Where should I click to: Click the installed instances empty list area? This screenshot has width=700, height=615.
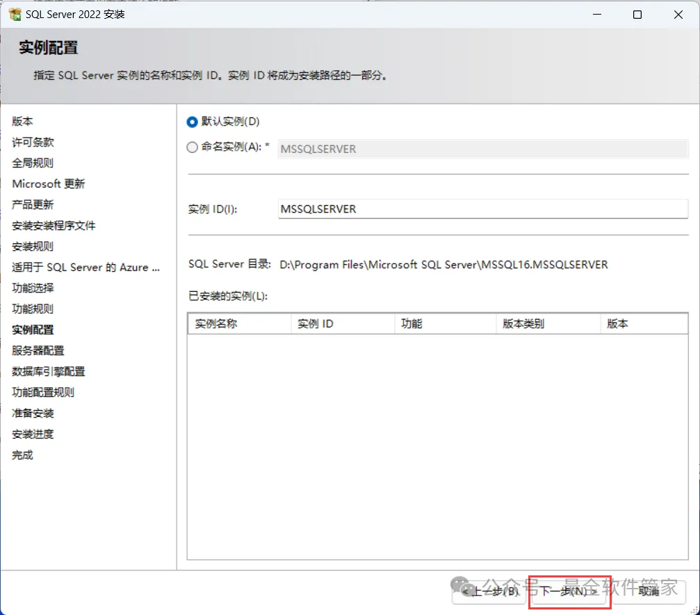(x=437, y=446)
